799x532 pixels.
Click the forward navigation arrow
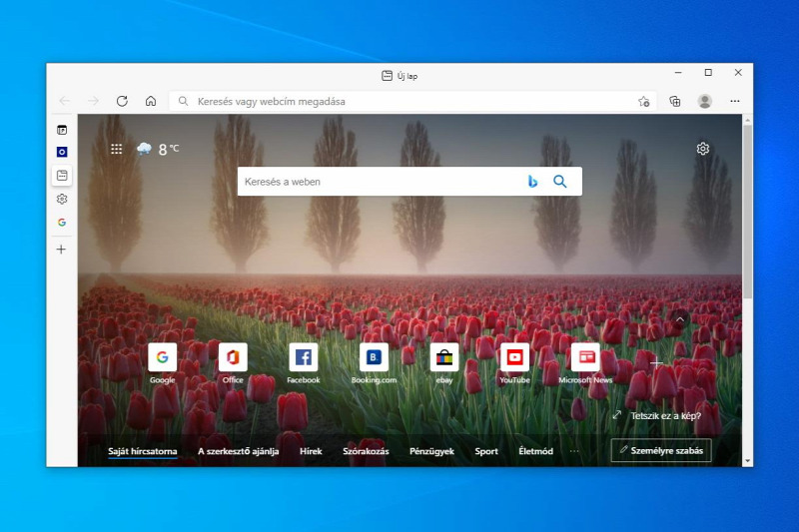pos(93,101)
